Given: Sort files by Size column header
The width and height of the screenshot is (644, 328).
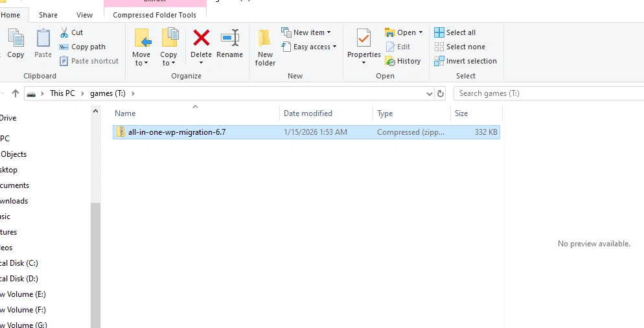Looking at the screenshot, I should 476,113.
